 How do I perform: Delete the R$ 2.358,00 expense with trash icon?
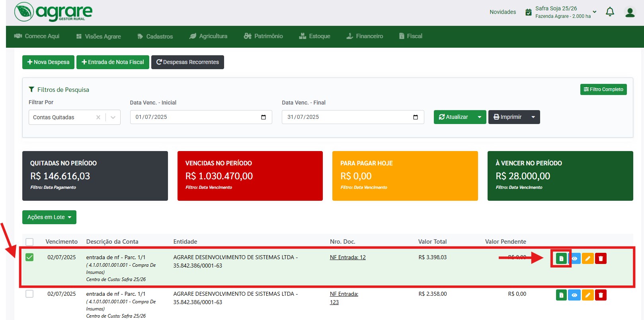[601, 295]
